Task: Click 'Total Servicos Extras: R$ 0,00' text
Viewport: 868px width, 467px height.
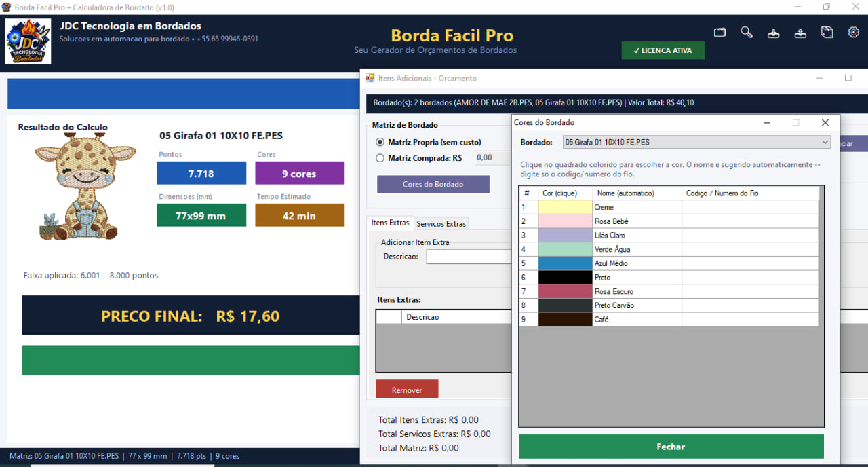Action: (x=435, y=434)
